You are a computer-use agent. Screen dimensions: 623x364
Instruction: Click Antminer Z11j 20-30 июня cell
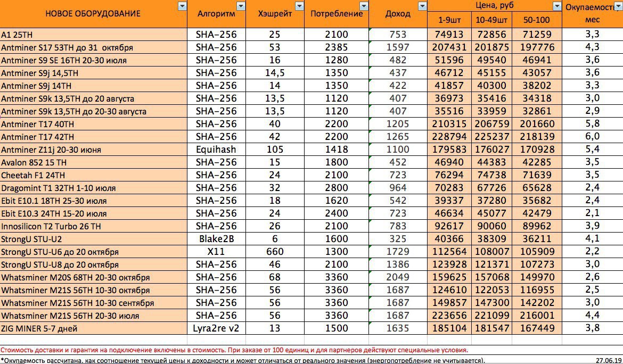pyautogui.click(x=93, y=150)
